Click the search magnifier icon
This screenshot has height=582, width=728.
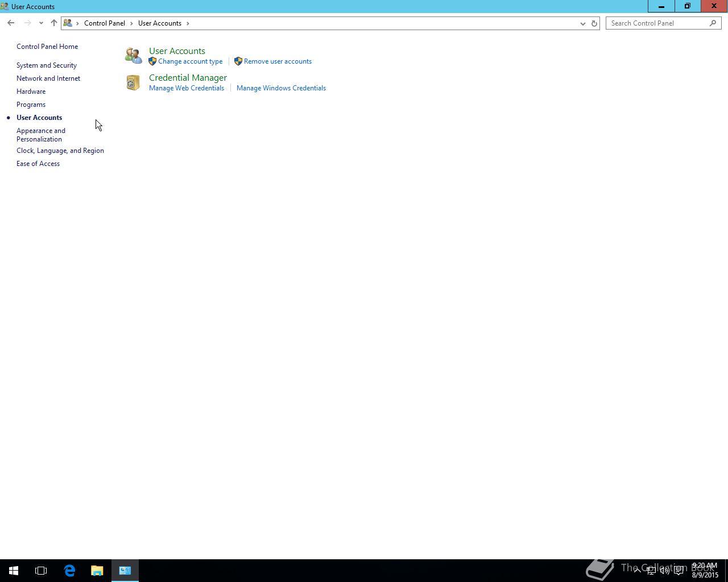pyautogui.click(x=713, y=23)
